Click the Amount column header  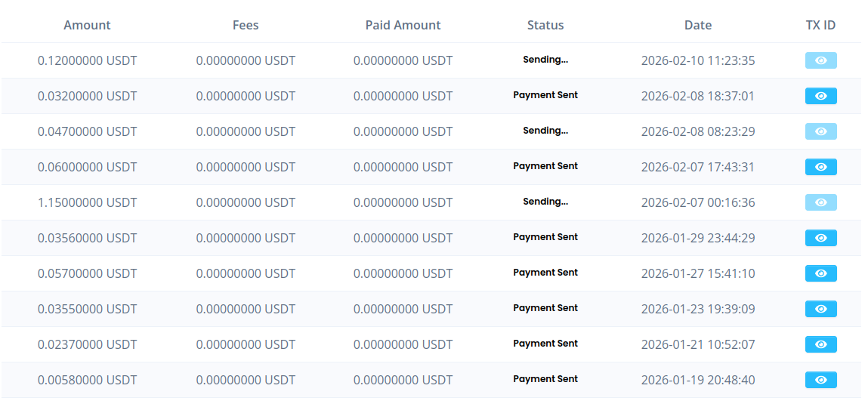pos(87,25)
